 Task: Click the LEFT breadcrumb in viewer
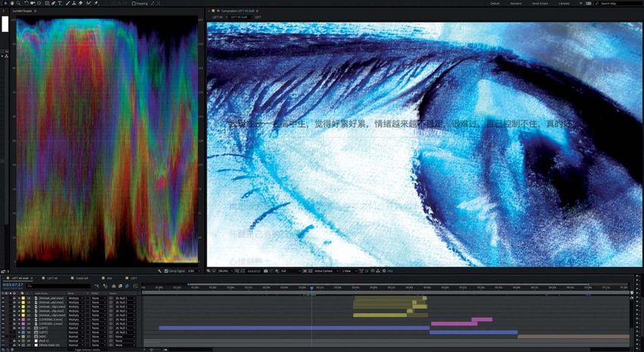[258, 17]
